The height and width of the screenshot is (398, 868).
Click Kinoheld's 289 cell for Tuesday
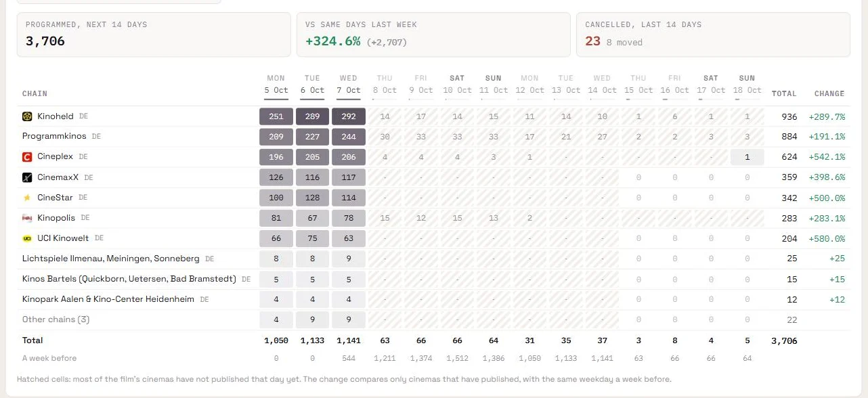[312, 116]
